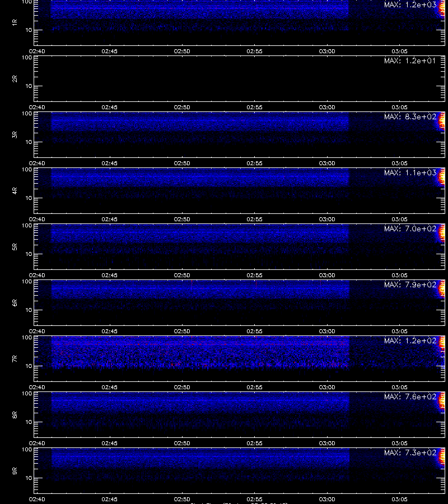
Task: Click the 02:40 time label under 6R panel
Action: click(37, 331)
